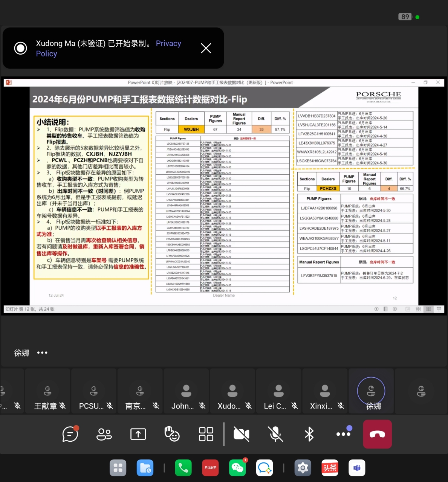Select the John participant tile

(x=187, y=391)
